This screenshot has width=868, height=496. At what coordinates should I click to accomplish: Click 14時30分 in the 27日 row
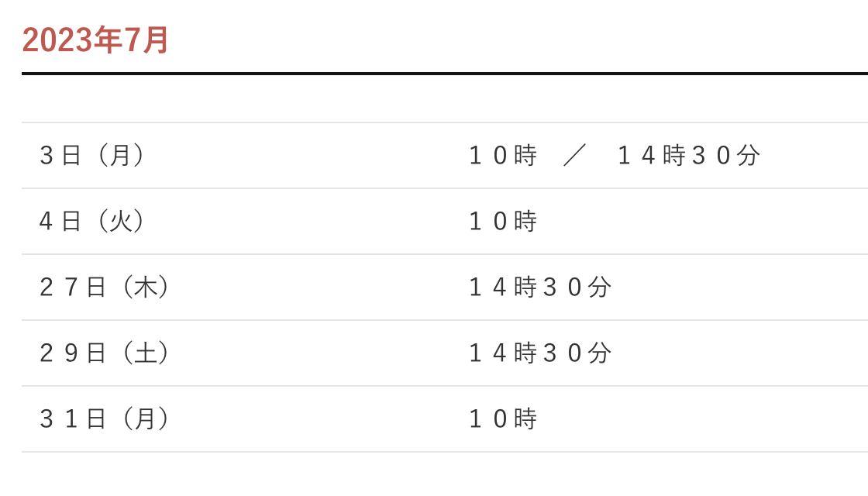point(540,288)
